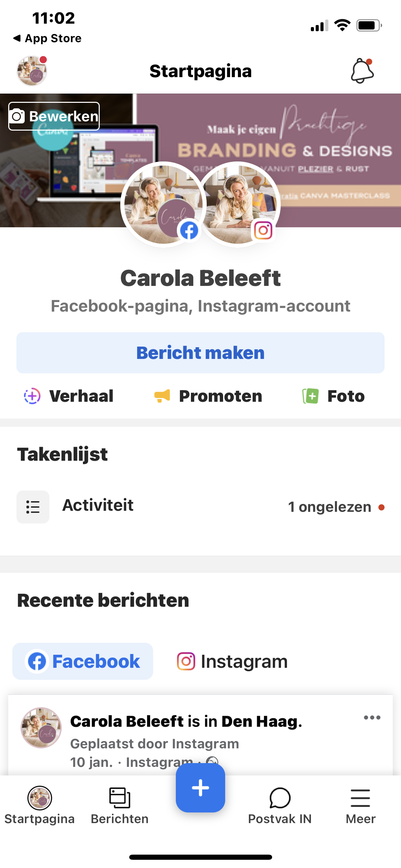401x868 pixels.
Task: Open the Berichten tab
Action: click(x=120, y=805)
